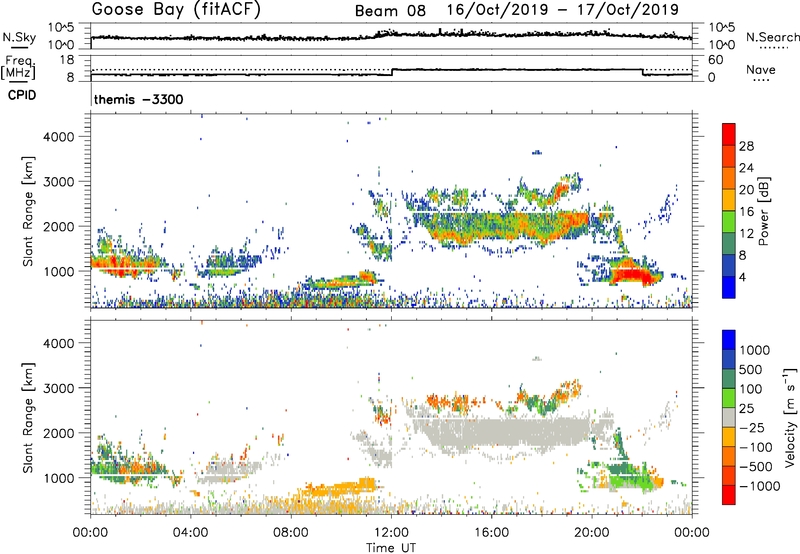
Task: Click the "Nave" legend label
Action: tap(761, 69)
